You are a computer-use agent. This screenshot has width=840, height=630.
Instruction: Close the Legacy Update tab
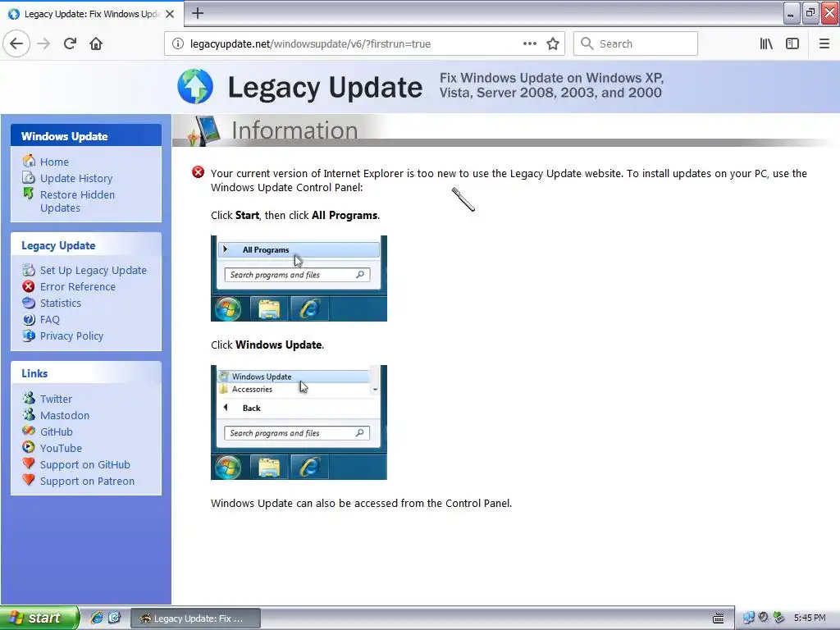coord(169,14)
